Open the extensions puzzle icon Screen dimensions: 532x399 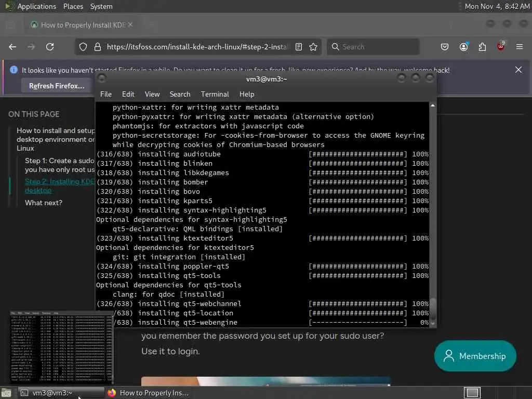click(x=482, y=47)
